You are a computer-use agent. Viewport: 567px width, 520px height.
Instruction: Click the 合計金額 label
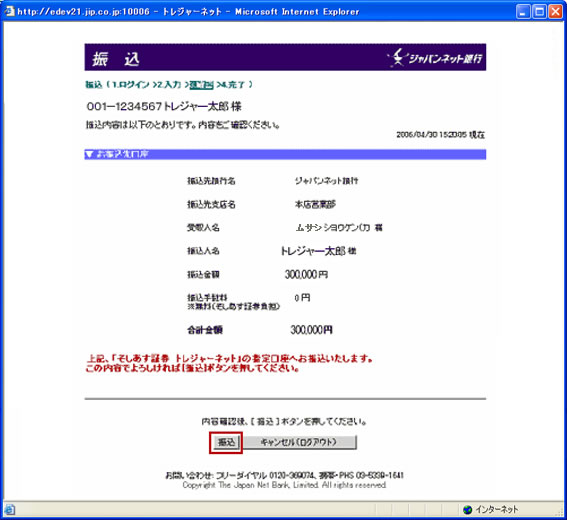click(x=205, y=330)
